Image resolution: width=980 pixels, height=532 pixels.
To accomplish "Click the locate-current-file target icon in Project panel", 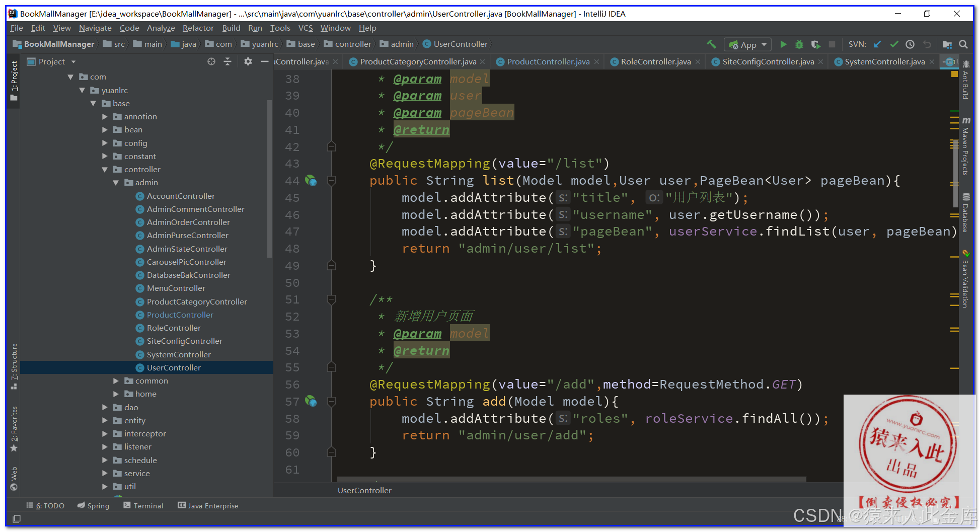I will [211, 61].
